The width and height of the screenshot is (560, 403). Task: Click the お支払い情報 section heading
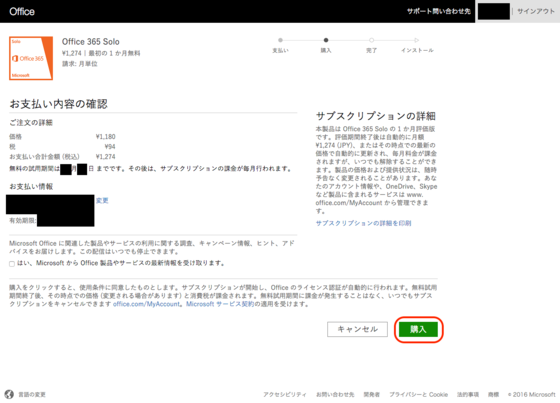pyautogui.click(x=31, y=186)
